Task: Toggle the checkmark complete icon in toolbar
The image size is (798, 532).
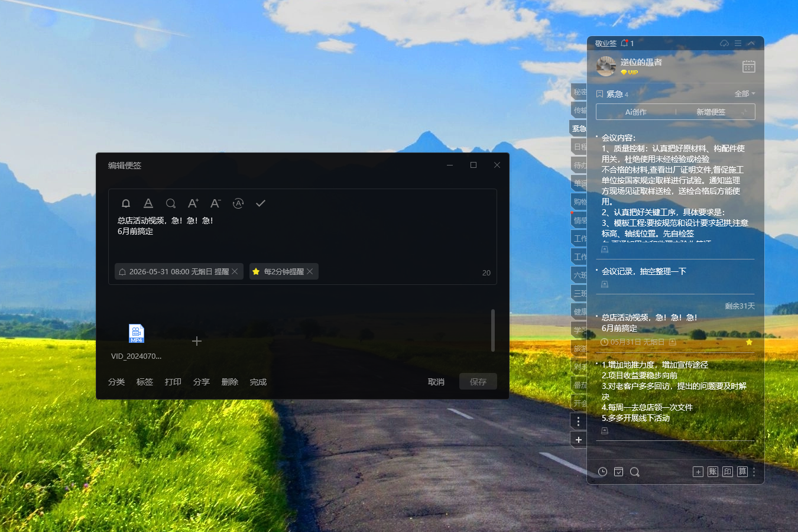Action: pyautogui.click(x=261, y=203)
